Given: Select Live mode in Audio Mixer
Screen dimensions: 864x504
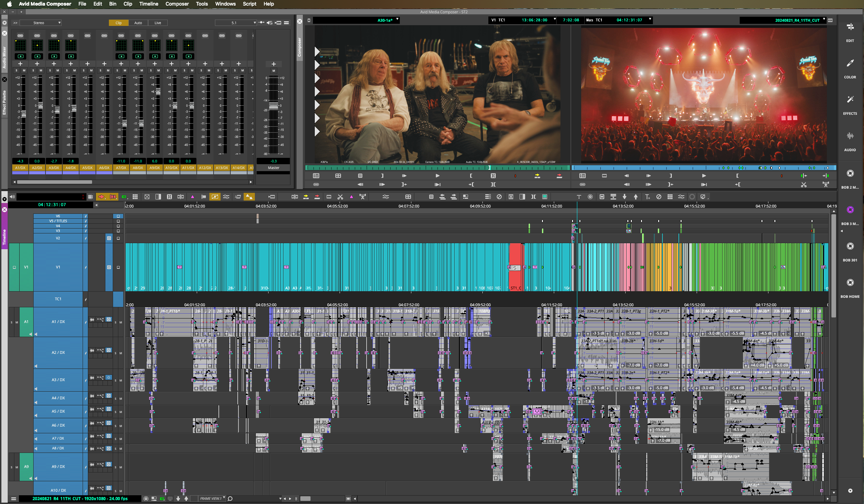Looking at the screenshot, I should [x=158, y=23].
